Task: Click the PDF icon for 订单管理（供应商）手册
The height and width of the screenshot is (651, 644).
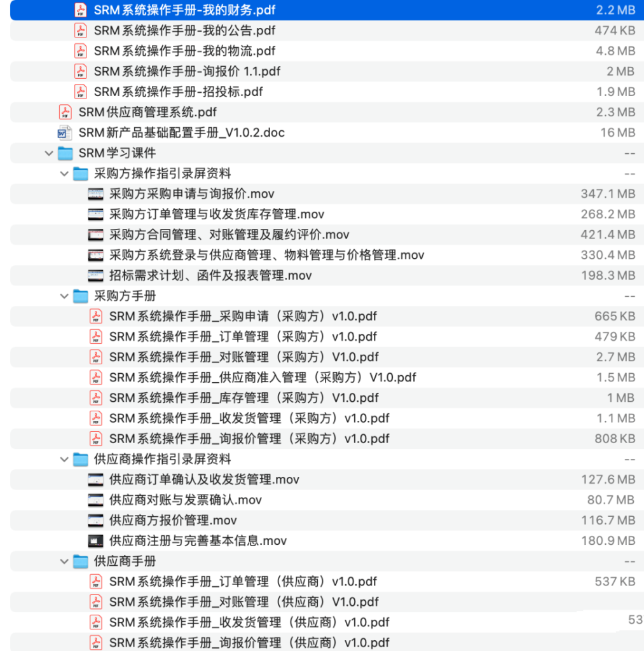Action: coord(95,581)
